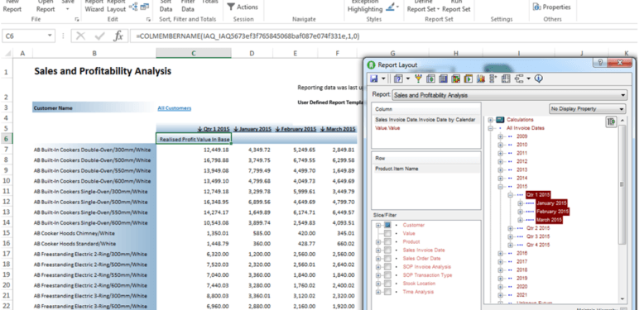
Task: Toggle the Time Analysis checkbox
Action: tap(387, 292)
